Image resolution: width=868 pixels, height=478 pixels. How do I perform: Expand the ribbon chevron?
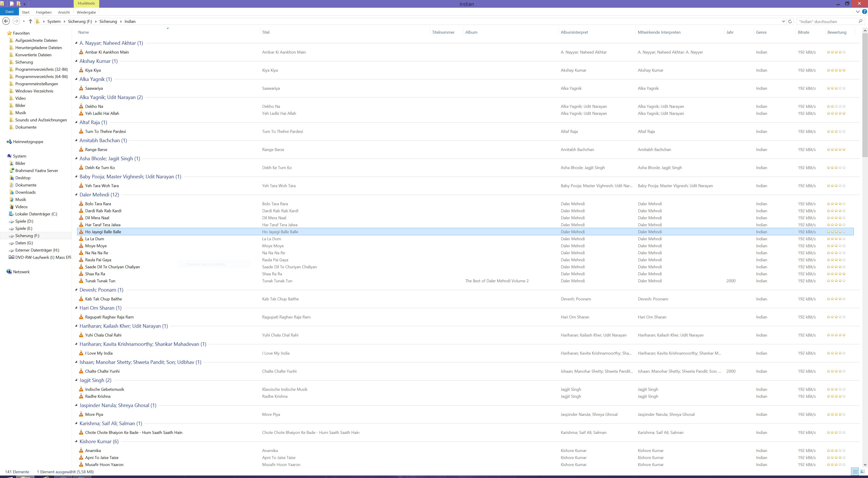click(858, 12)
